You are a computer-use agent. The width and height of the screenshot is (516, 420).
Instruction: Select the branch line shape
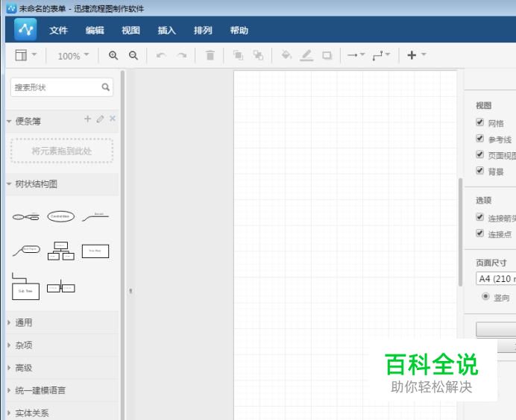click(x=95, y=217)
